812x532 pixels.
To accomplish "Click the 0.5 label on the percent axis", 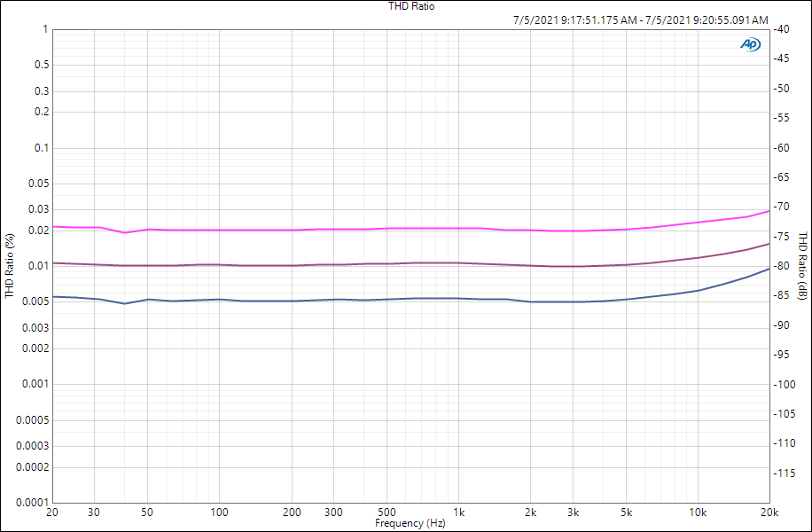I will (x=41, y=65).
